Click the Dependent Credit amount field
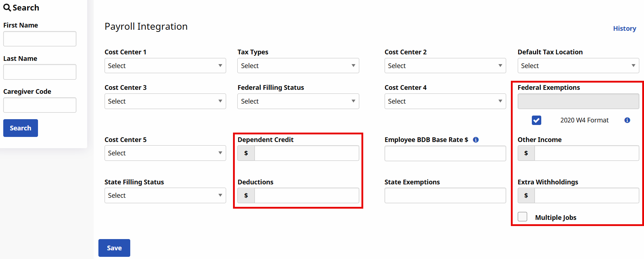The height and width of the screenshot is (259, 644). point(306,153)
